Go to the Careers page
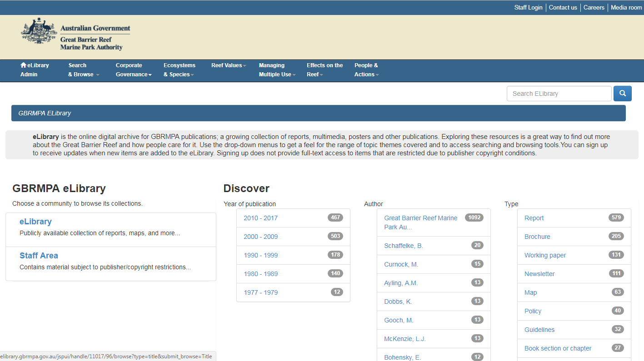This screenshot has height=361, width=644. pyautogui.click(x=594, y=7)
